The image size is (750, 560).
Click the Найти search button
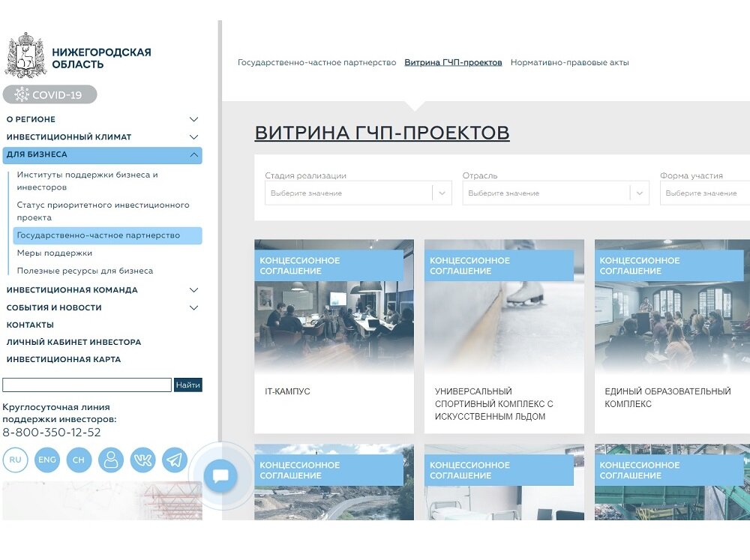point(188,385)
